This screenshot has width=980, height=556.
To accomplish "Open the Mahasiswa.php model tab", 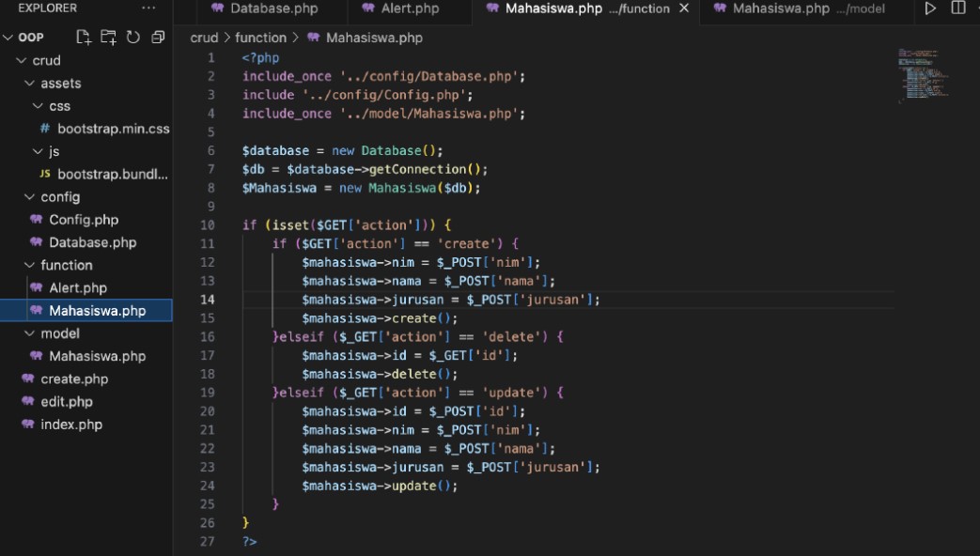I will (x=799, y=8).
